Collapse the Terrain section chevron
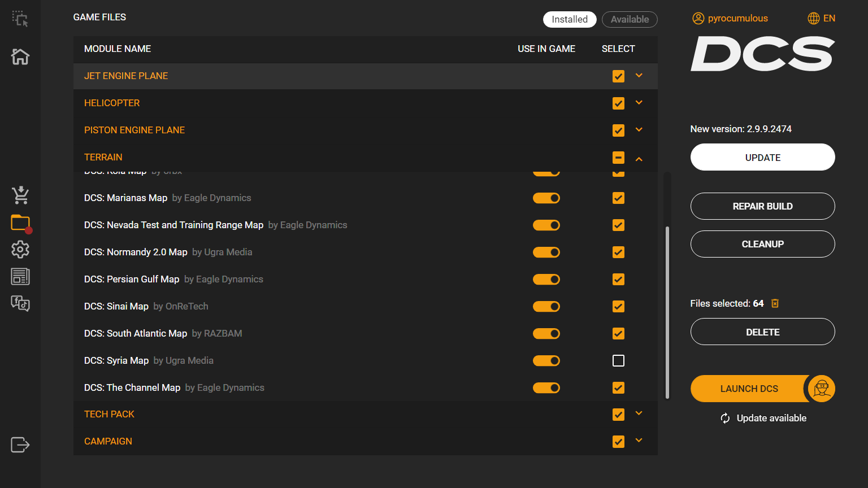 coord(639,159)
